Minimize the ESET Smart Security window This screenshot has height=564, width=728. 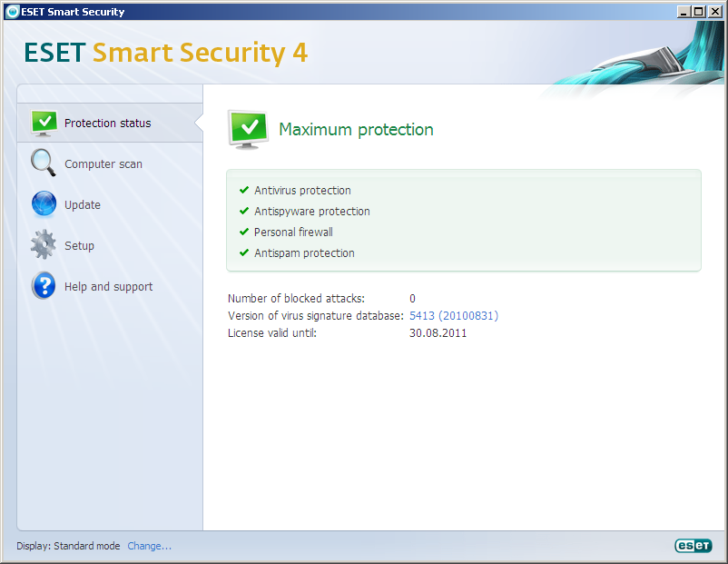(x=684, y=12)
